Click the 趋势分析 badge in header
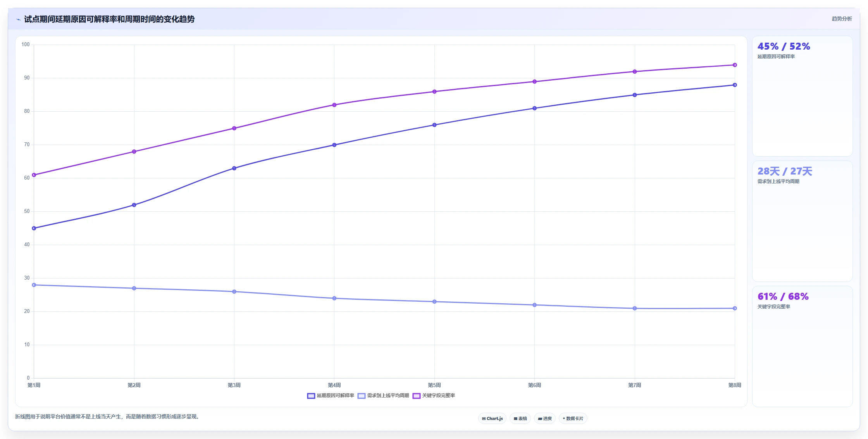Viewport: 868px width, 439px height. (842, 19)
